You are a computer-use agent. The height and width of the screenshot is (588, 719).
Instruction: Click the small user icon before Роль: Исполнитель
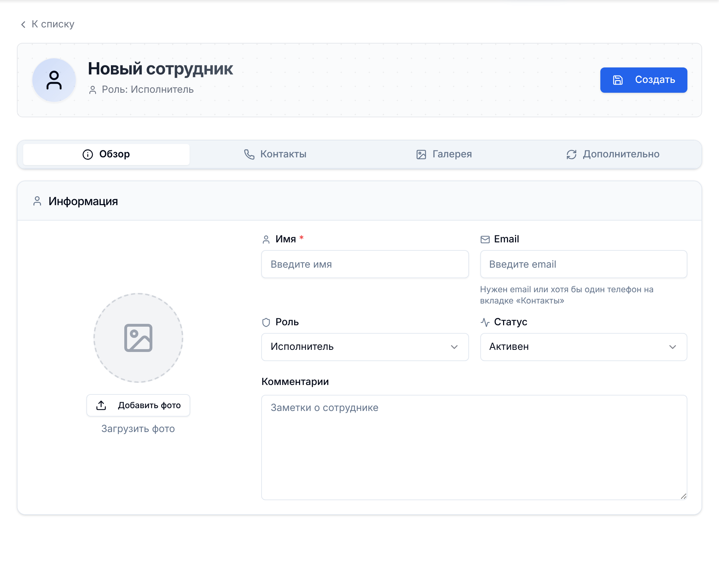pyautogui.click(x=93, y=90)
